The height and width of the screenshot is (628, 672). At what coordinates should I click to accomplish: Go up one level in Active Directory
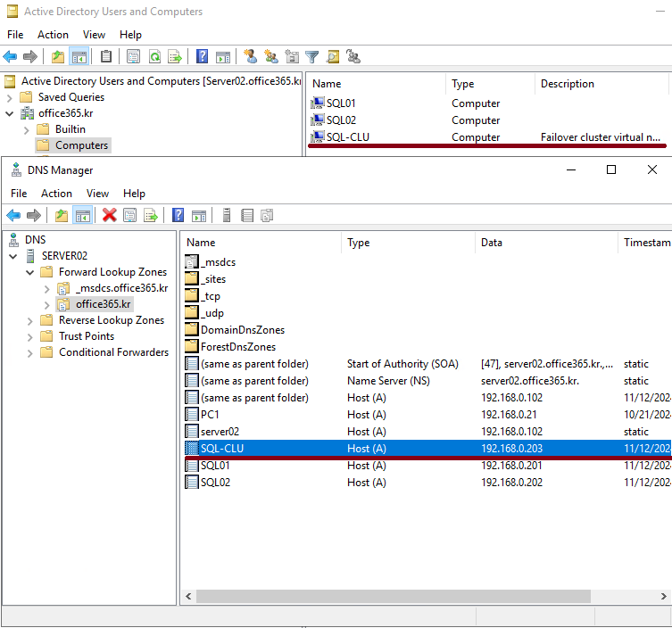coord(58,56)
